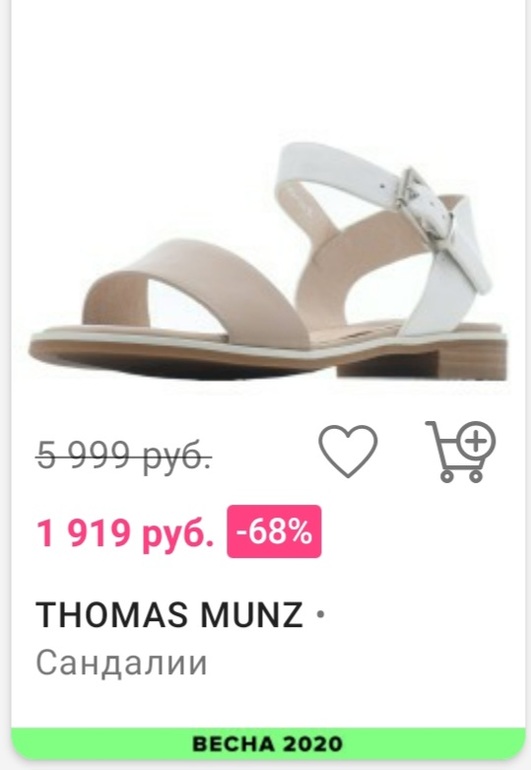Tap the green ВЕСНА 2020 banner

coord(268,743)
